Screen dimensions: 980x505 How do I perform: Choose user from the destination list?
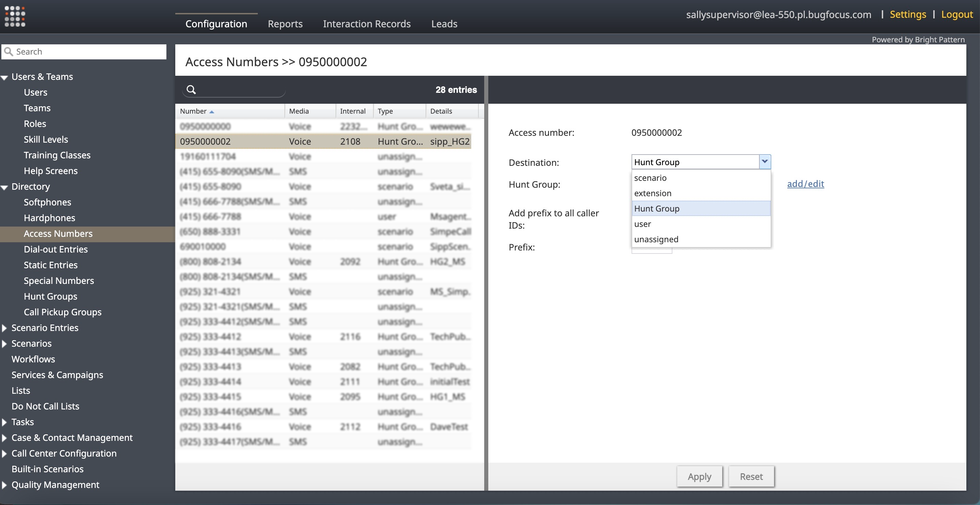[x=701, y=224]
